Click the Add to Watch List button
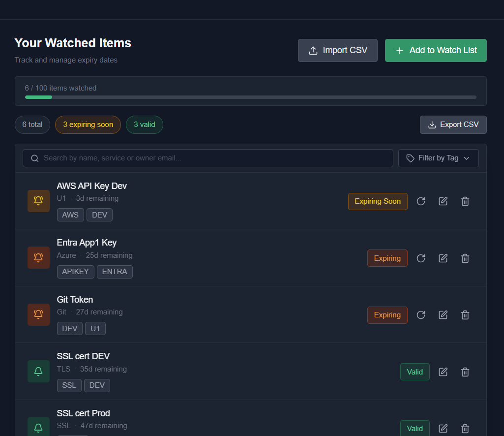This screenshot has height=436, width=504. [x=435, y=50]
